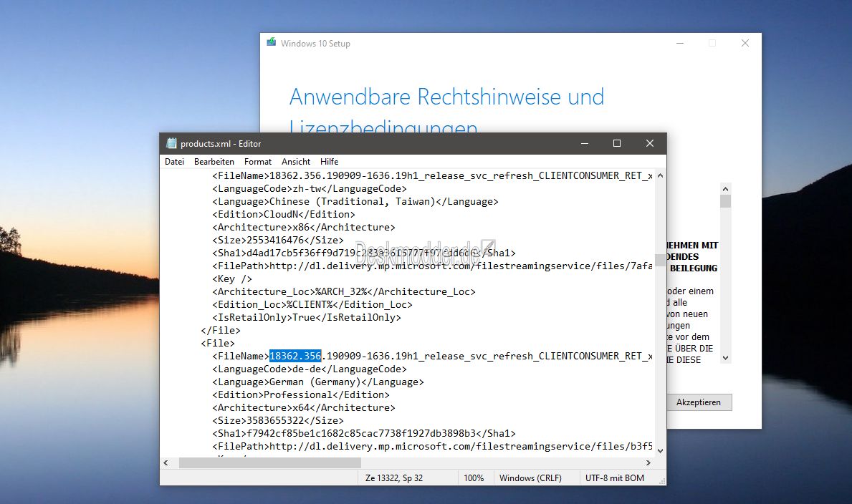Maximize the products.xml Editor window
Screen dimensions: 852x504
(x=617, y=143)
